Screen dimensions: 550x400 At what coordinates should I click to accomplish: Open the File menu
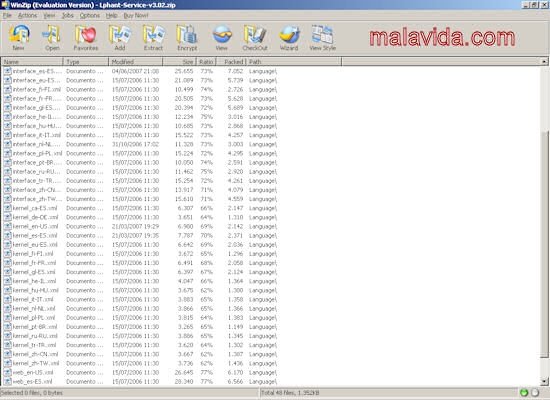(7, 15)
